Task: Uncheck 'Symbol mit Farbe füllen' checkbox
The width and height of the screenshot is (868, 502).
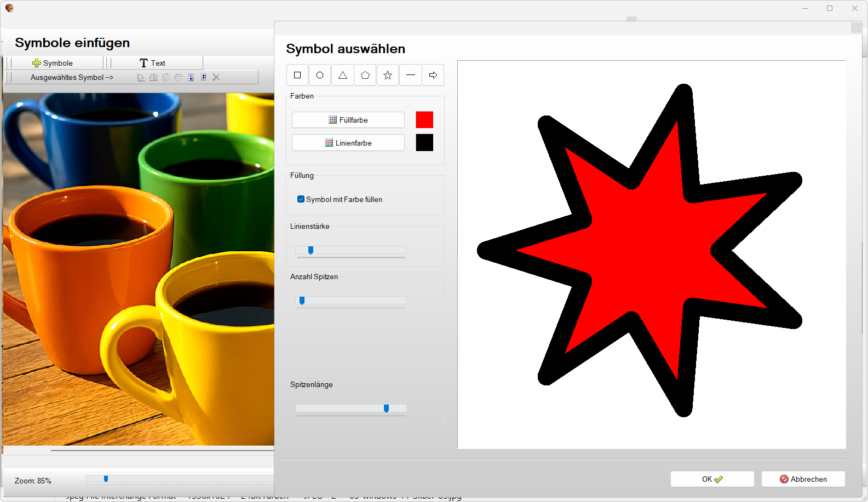Action: (301, 199)
